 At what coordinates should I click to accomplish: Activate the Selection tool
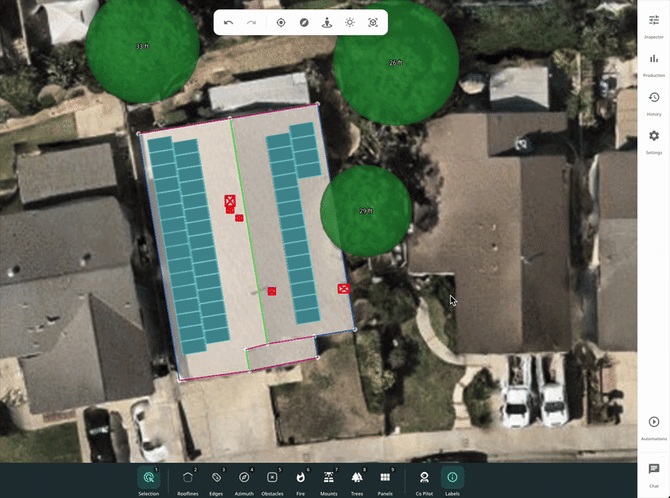click(x=149, y=481)
